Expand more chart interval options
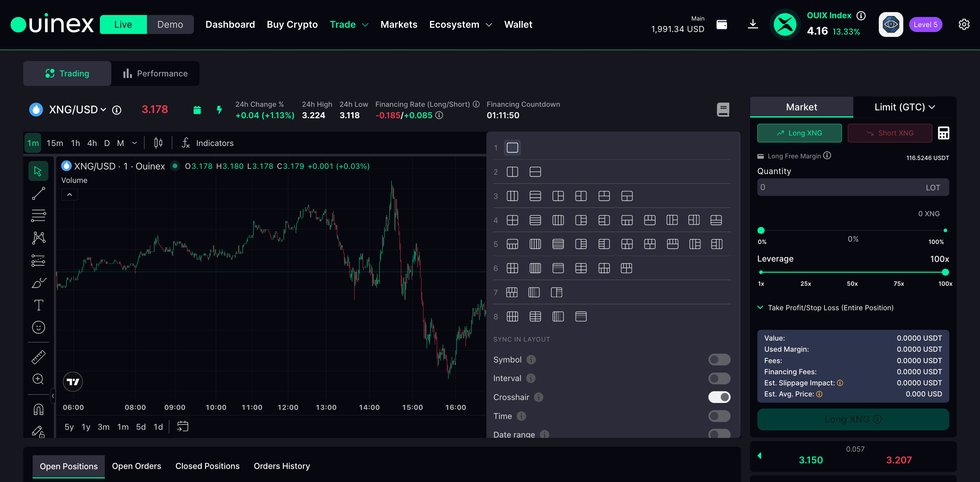 pos(134,143)
